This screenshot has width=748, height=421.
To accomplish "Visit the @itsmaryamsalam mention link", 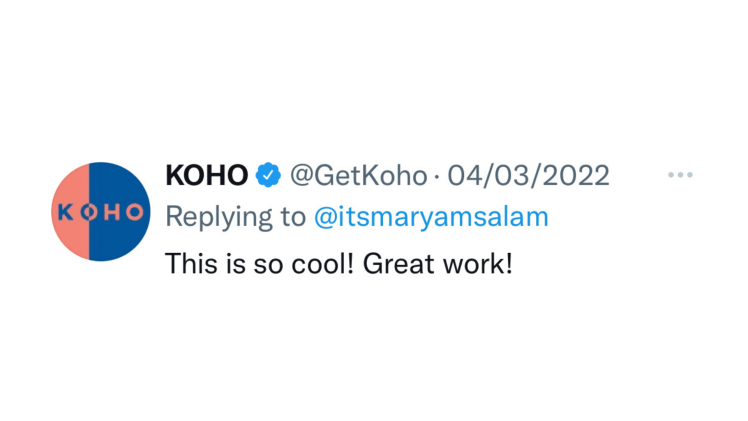I will (x=431, y=217).
